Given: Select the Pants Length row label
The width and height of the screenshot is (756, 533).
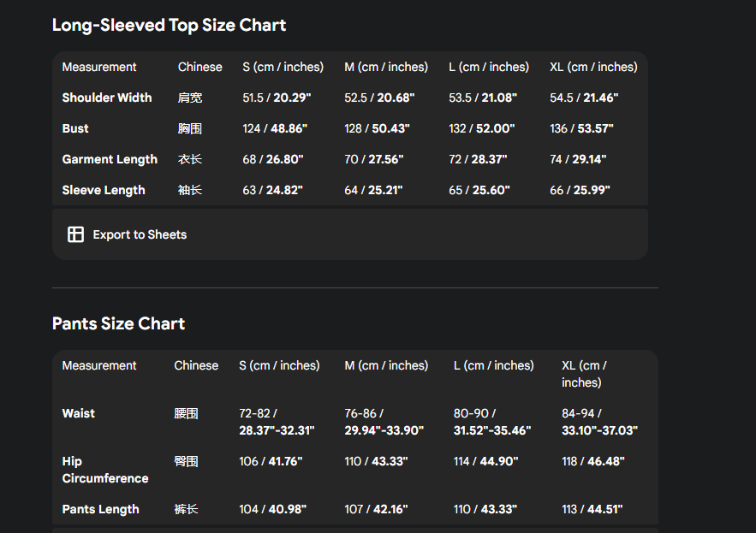Looking at the screenshot, I should [x=100, y=509].
